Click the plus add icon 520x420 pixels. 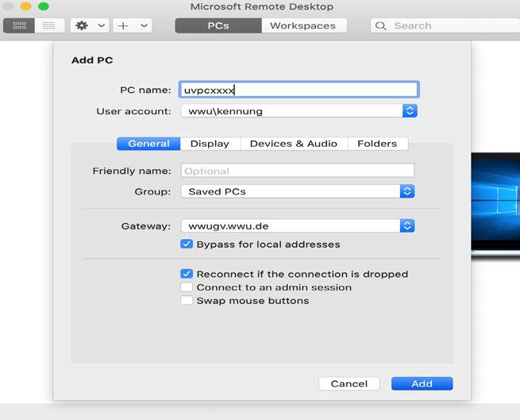point(123,25)
